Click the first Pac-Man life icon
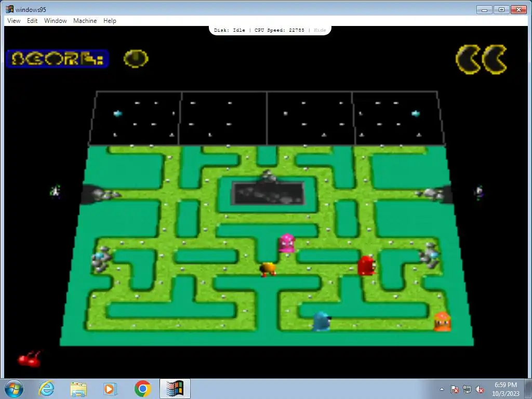This screenshot has width=532, height=399. pos(468,59)
